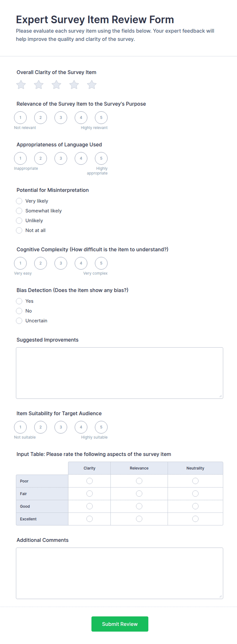237x644 pixels.
Task: Pick 3 on the Cognitive Complexity scale
Action: pyautogui.click(x=61, y=263)
